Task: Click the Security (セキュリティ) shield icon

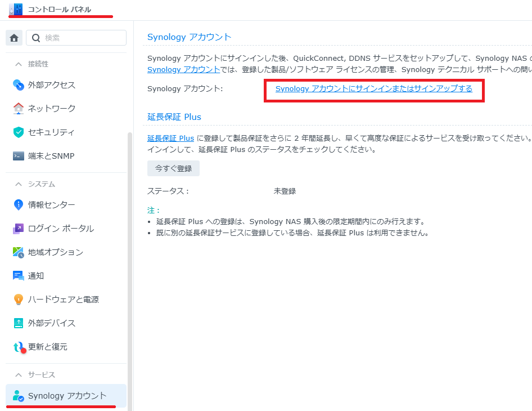Action: (x=19, y=132)
